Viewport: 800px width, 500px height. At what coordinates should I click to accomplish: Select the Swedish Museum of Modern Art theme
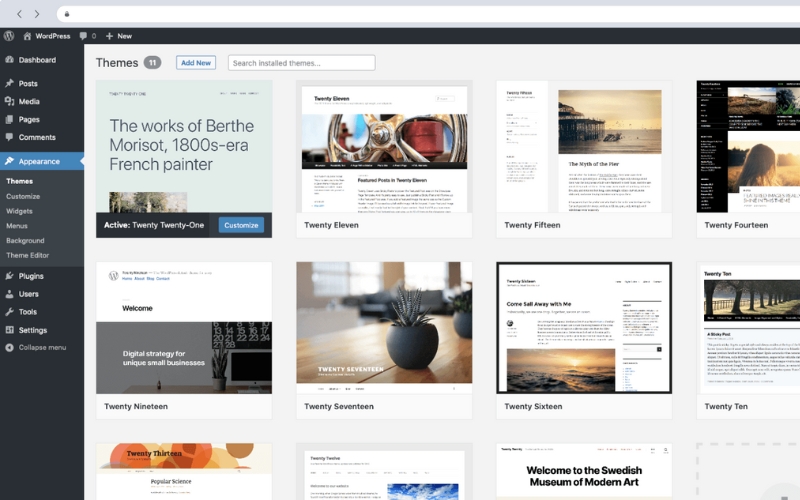tap(584, 471)
